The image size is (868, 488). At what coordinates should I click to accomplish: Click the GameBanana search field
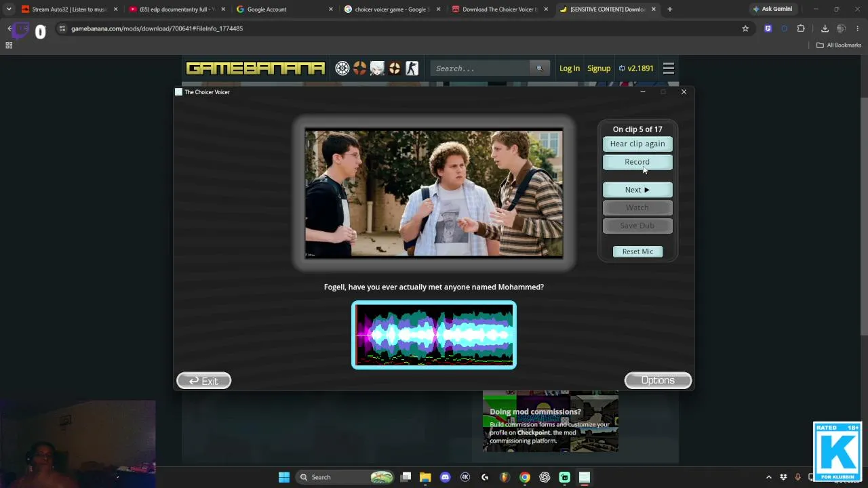pyautogui.click(x=481, y=68)
